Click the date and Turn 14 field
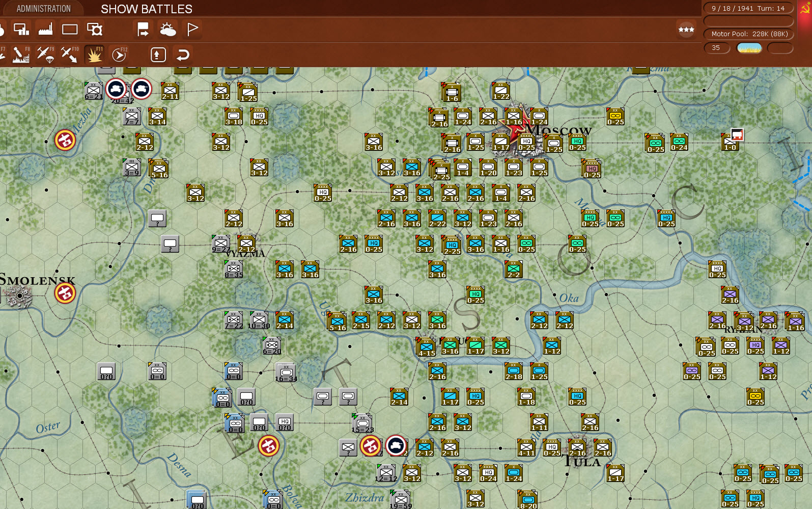 tap(748, 8)
